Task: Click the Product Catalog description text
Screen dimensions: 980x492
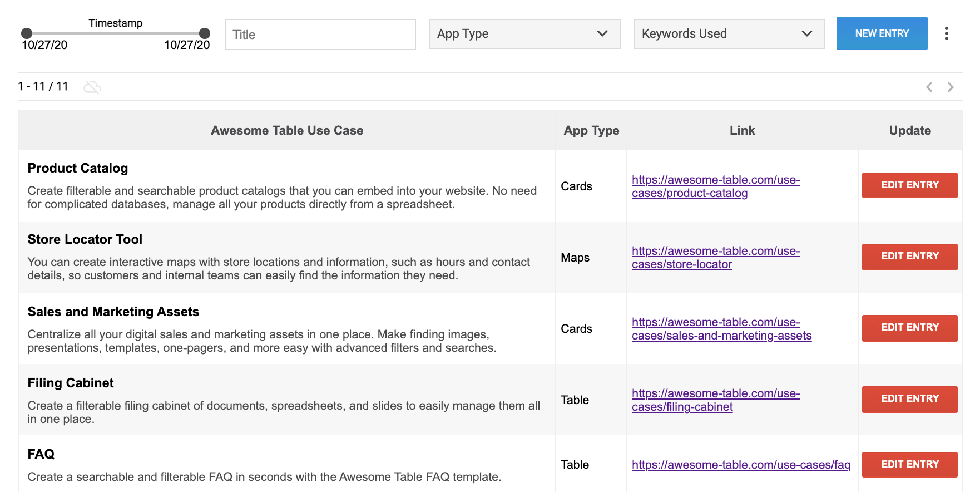Action: point(282,198)
